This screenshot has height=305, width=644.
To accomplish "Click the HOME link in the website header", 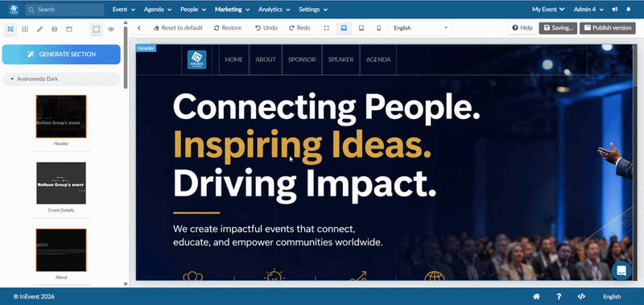I will 233,60.
